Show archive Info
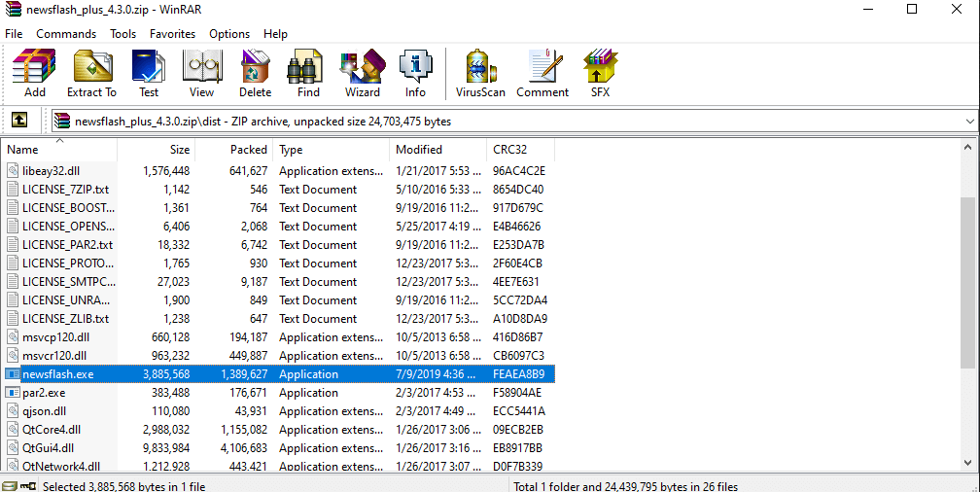This screenshot has height=492, width=980. tap(416, 73)
